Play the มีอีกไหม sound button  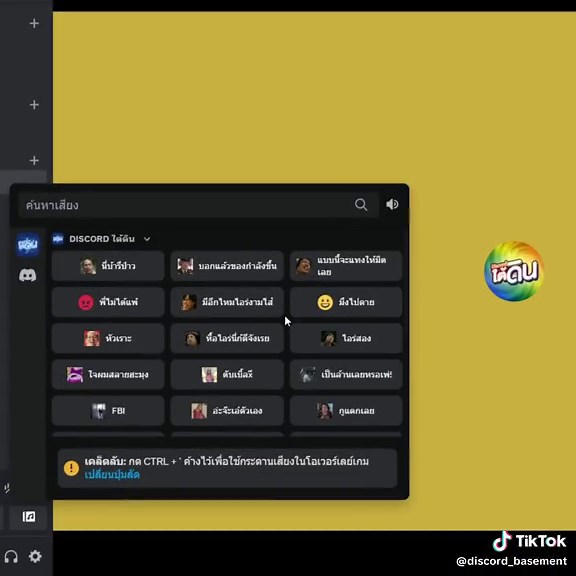pos(227,302)
